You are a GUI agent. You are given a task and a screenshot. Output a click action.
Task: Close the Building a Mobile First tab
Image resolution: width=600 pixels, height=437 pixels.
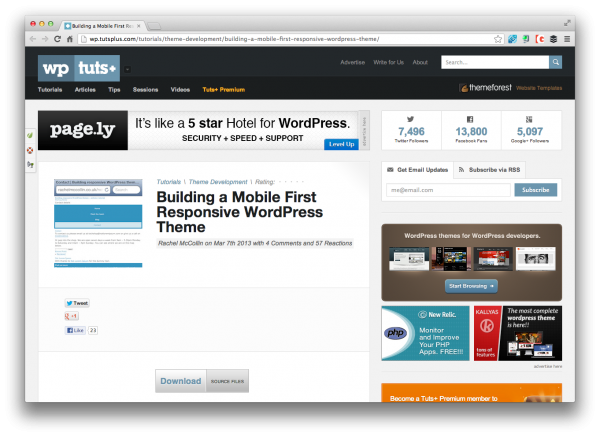[139, 26]
